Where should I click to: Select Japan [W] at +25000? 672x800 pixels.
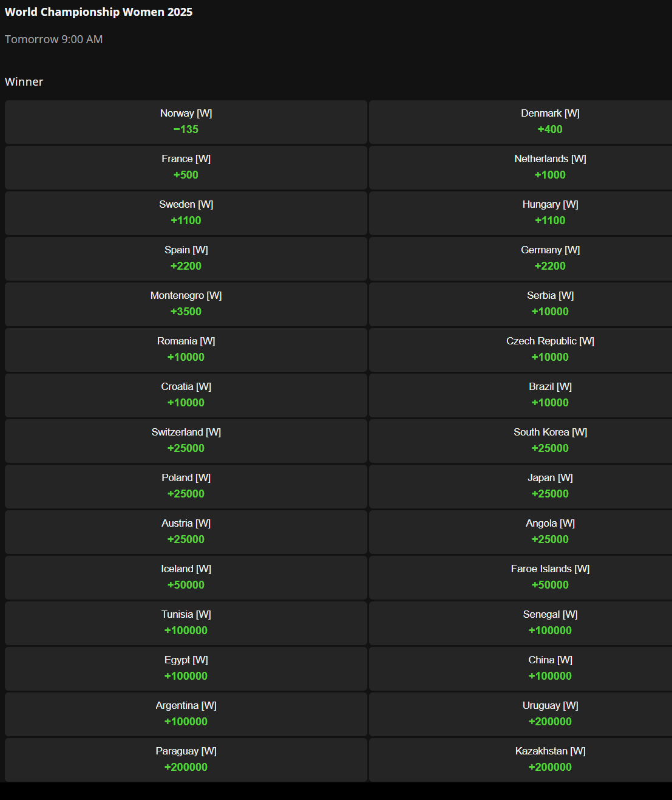550,487
